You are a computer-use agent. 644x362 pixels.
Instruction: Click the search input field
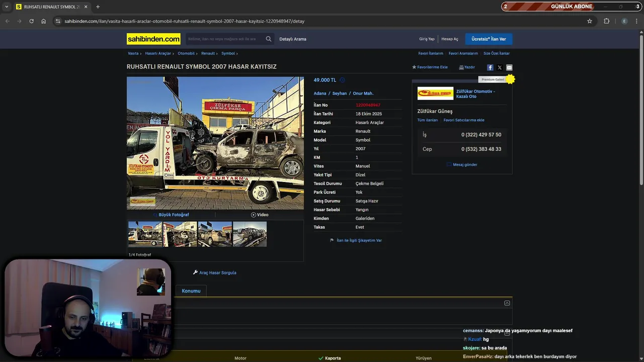pos(225,39)
